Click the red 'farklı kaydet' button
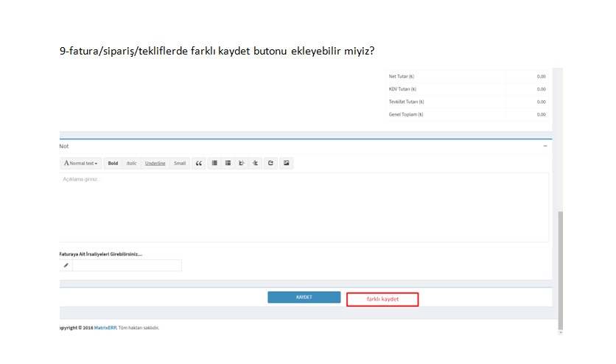The width and height of the screenshot is (616, 364). coord(382,299)
